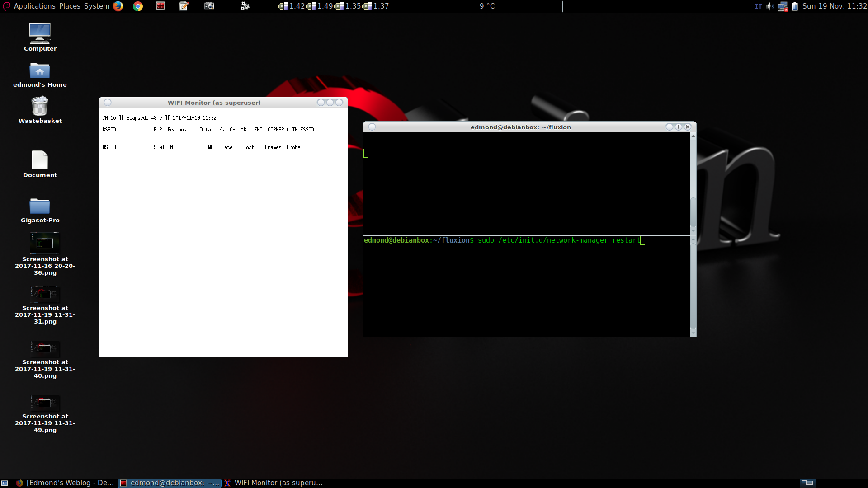The height and width of the screenshot is (488, 868).
Task: Open the WIFI Monitor window menu button
Action: 108,103
